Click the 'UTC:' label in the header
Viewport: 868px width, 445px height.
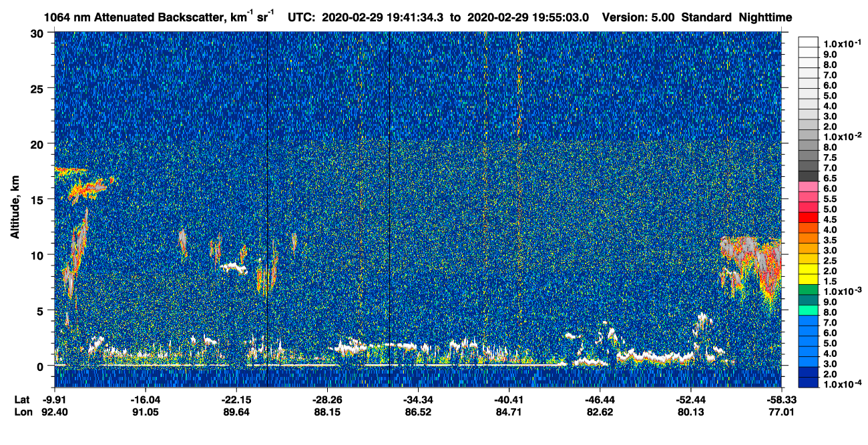coord(301,17)
